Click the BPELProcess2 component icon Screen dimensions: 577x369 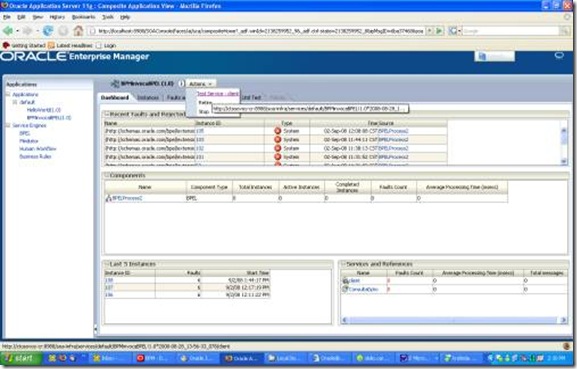pos(109,198)
